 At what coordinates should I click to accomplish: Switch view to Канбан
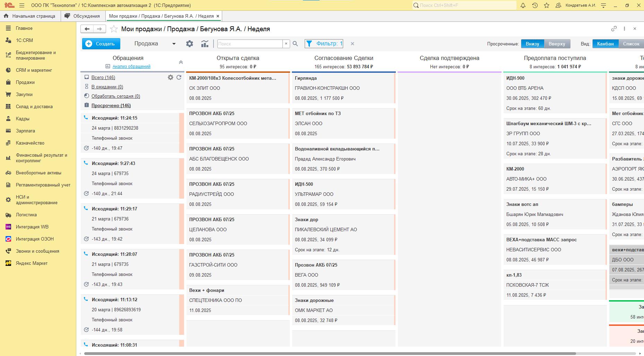(605, 44)
